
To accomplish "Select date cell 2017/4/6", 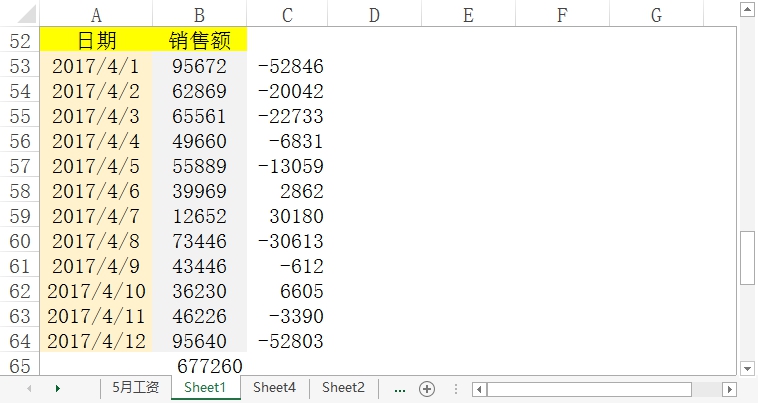I will (x=96, y=190).
